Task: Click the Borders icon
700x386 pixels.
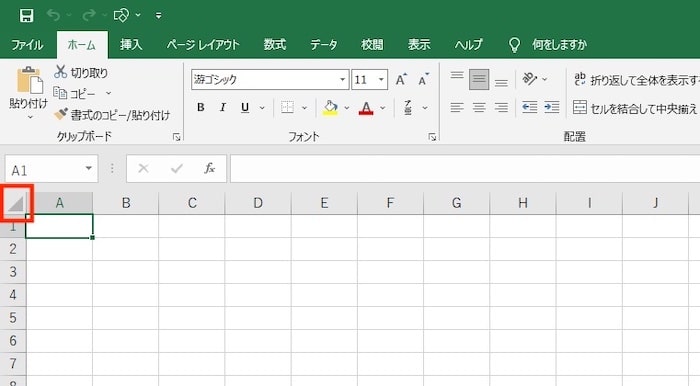Action: [x=288, y=108]
